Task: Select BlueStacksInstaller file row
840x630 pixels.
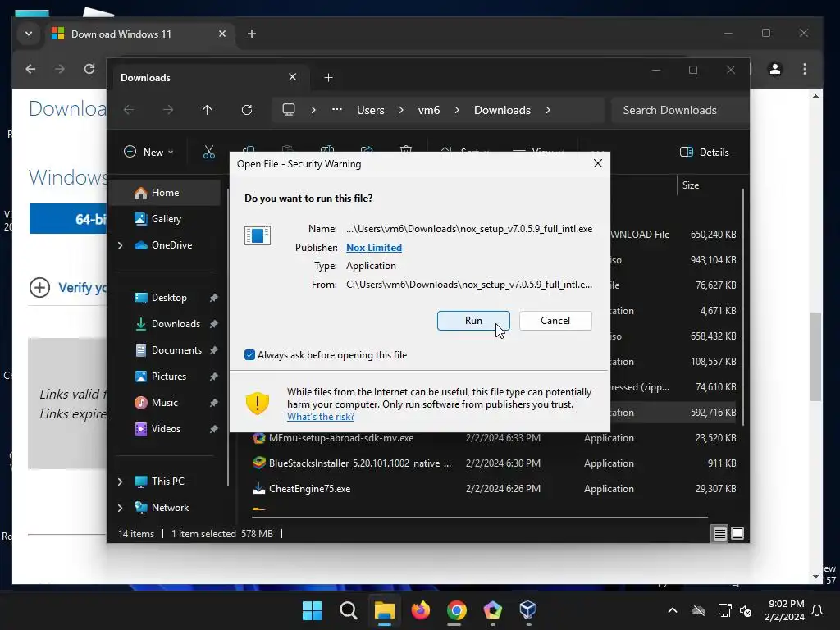Action: coord(493,463)
